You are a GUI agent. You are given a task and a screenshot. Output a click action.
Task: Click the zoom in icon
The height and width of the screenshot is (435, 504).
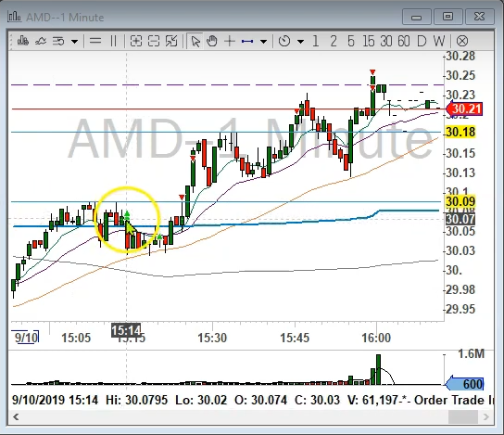[x=136, y=41]
